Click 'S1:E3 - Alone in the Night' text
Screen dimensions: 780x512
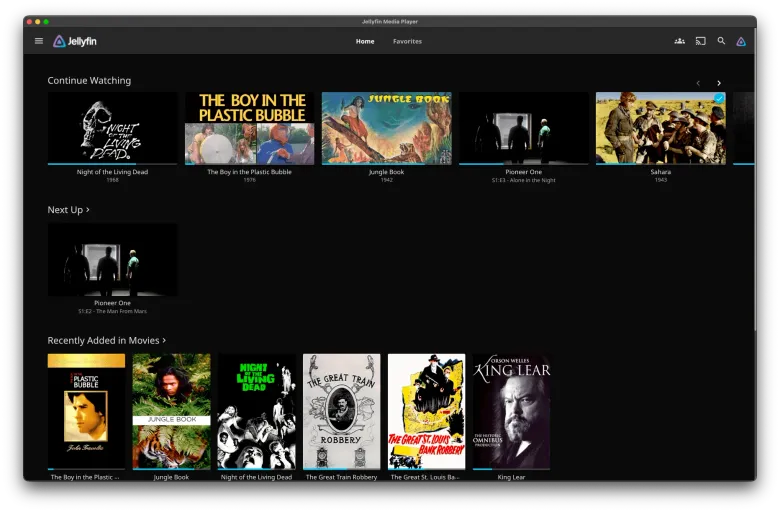tap(523, 180)
